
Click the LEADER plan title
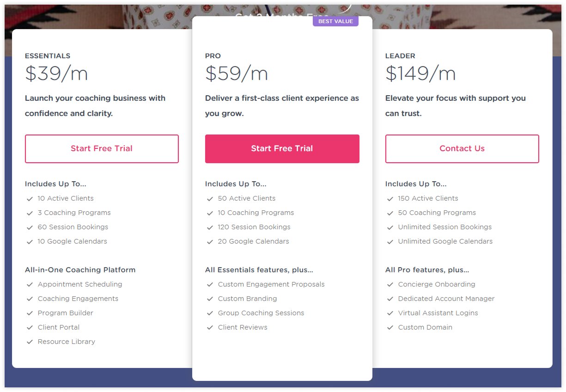[x=400, y=56]
